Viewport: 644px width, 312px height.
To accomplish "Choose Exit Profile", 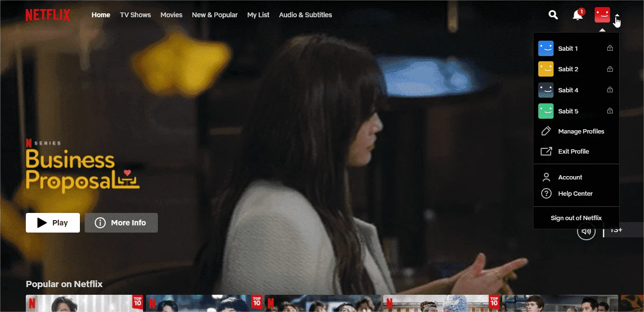I will coord(574,151).
